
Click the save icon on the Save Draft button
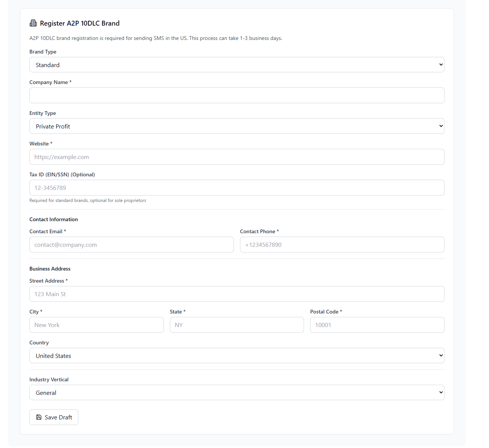tap(39, 417)
